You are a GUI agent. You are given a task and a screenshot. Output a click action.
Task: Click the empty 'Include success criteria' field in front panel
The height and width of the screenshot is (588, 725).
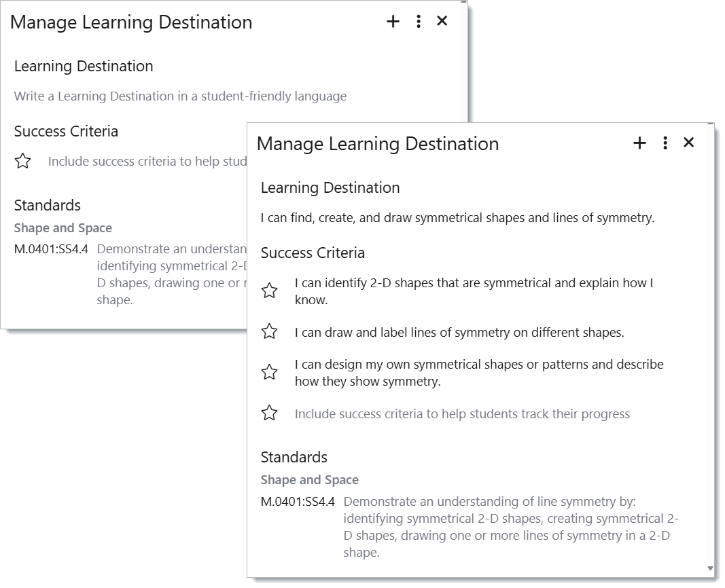click(462, 414)
